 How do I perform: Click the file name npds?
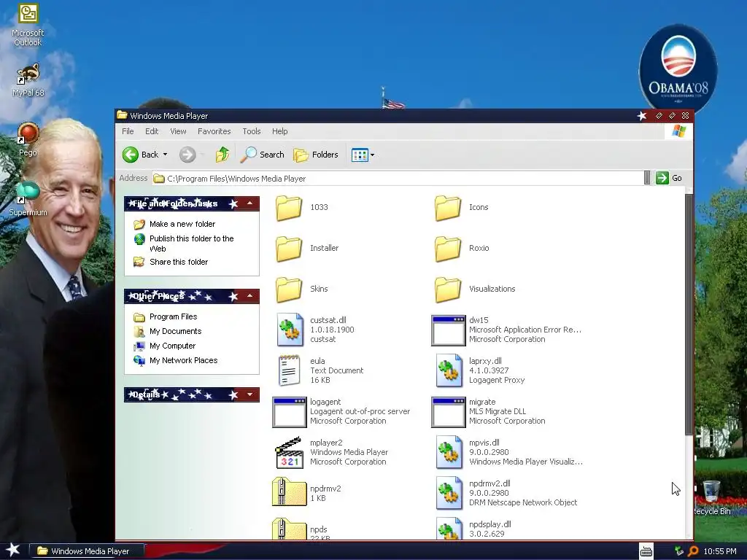(x=318, y=529)
